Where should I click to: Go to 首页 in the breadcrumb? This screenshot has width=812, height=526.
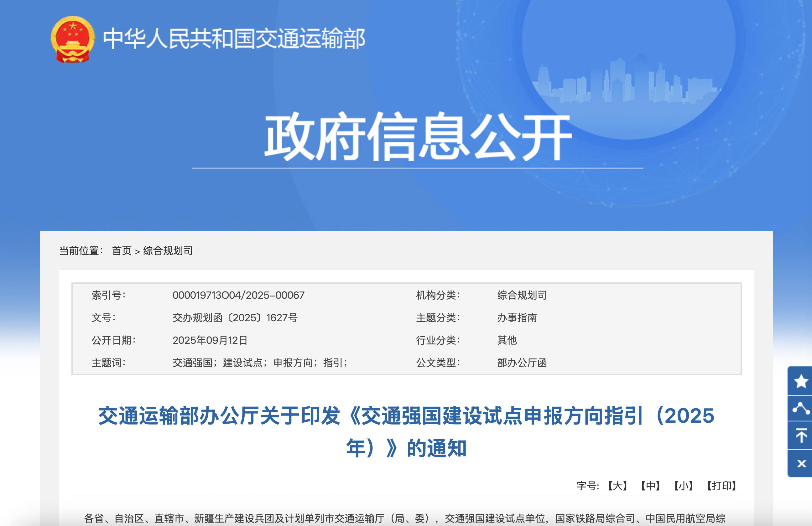click(122, 251)
